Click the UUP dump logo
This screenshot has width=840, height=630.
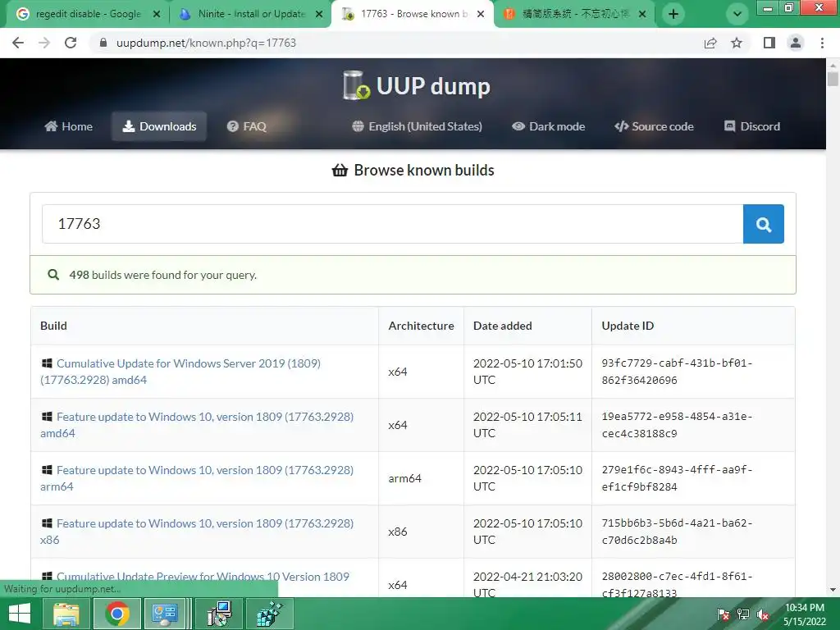click(x=417, y=85)
